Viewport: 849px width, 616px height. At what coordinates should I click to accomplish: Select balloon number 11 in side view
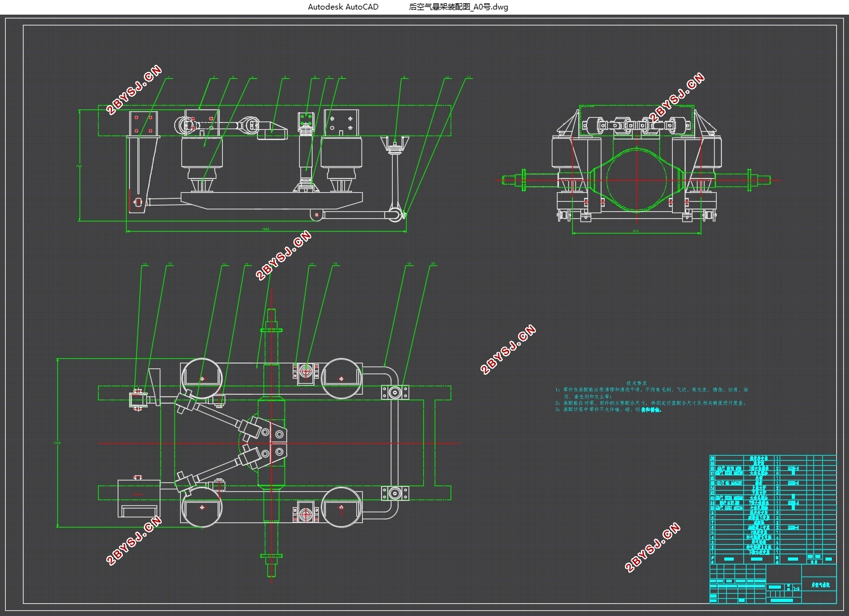pyautogui.click(x=468, y=78)
